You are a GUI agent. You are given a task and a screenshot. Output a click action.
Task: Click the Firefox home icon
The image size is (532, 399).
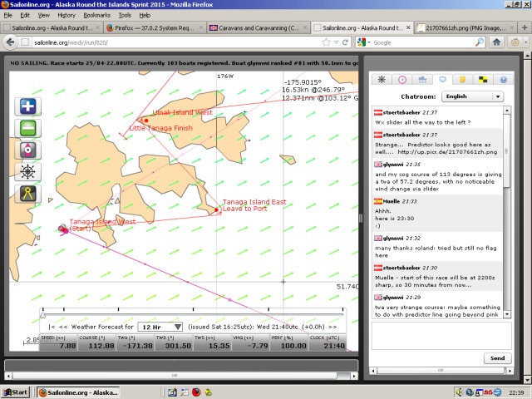tap(497, 42)
